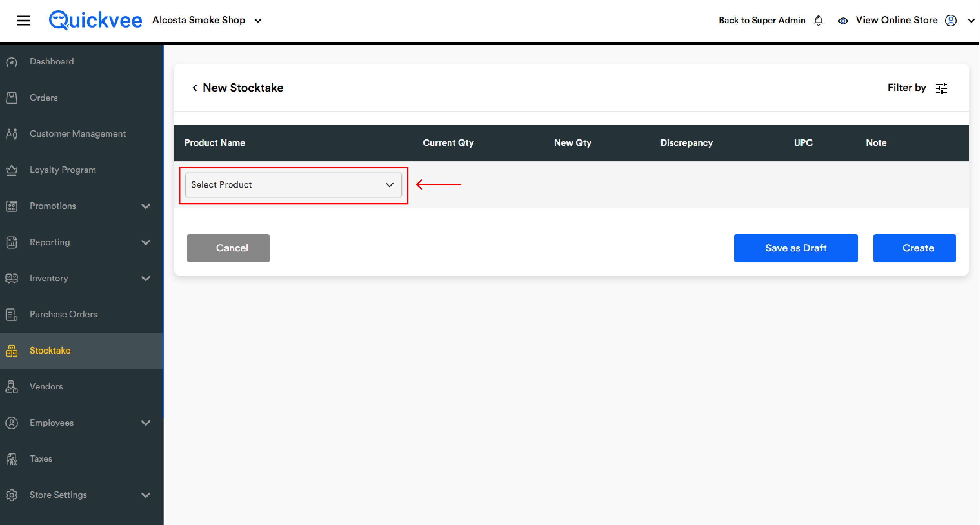The width and height of the screenshot is (980, 525).
Task: Go back using New Stocktake arrow
Action: tap(194, 88)
